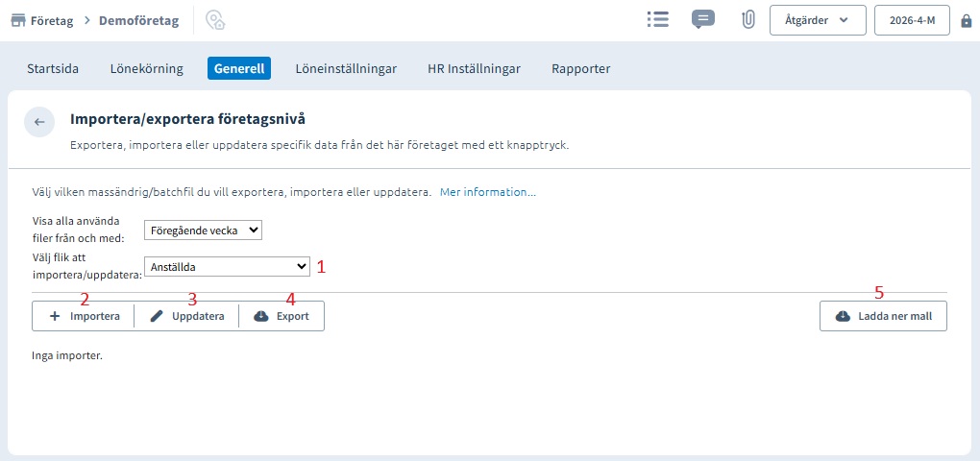Click the back arrow icon
This screenshot has width=980, height=461.
pyautogui.click(x=39, y=122)
